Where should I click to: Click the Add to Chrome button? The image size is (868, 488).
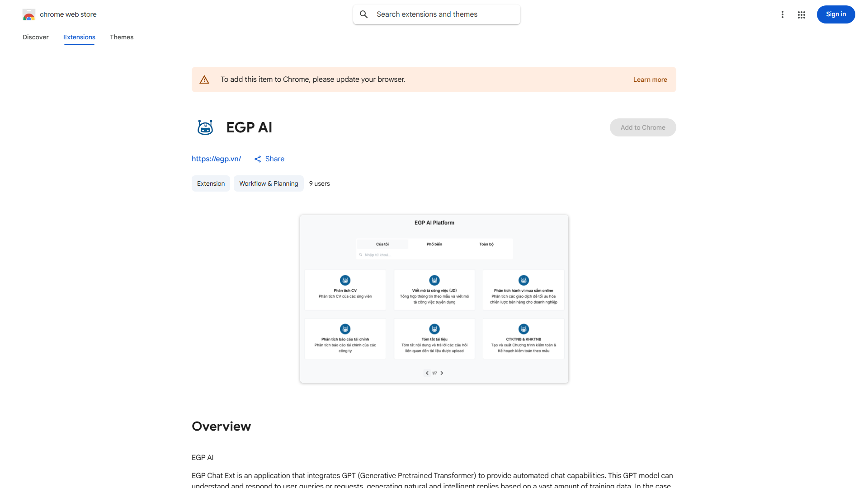pyautogui.click(x=642, y=127)
